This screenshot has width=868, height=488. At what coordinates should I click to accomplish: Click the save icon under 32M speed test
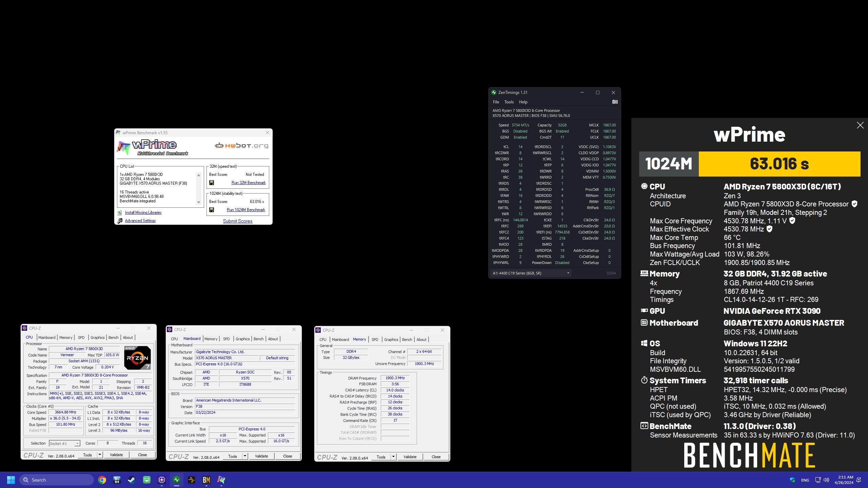[212, 183]
